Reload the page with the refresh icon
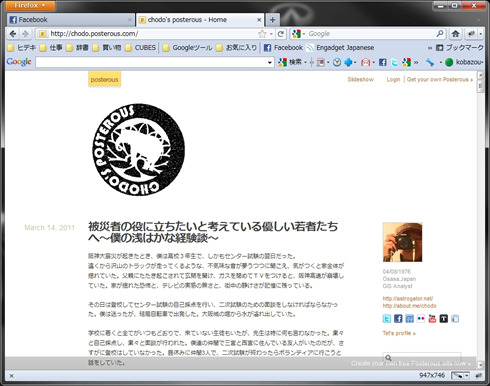The width and height of the screenshot is (490, 386). click(x=281, y=34)
